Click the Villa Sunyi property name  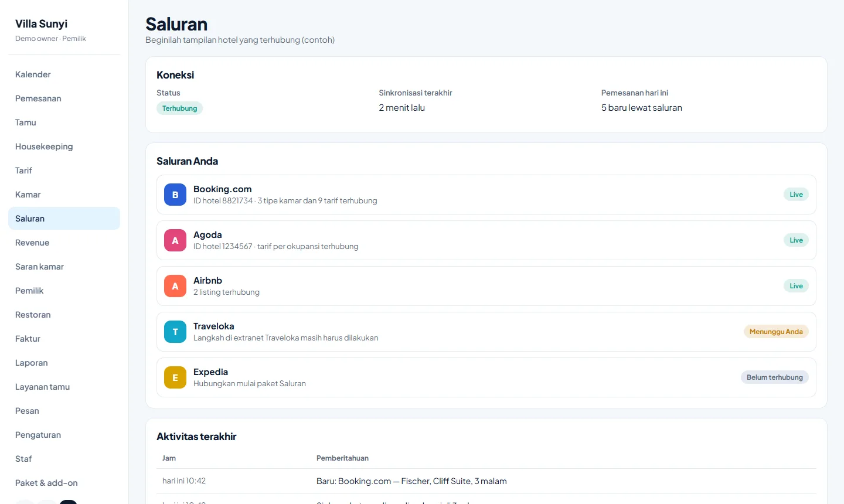[x=41, y=24]
